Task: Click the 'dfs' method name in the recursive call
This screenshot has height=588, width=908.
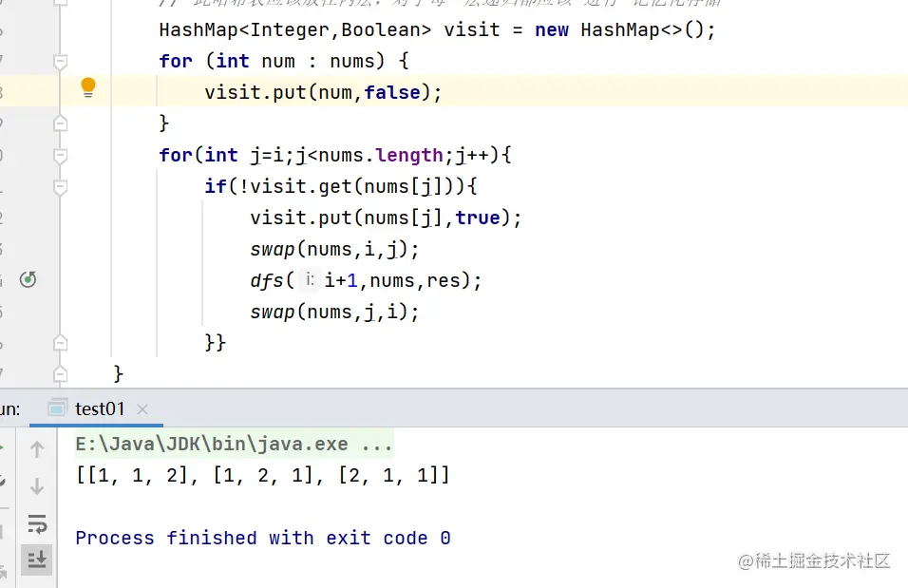Action: (x=267, y=280)
